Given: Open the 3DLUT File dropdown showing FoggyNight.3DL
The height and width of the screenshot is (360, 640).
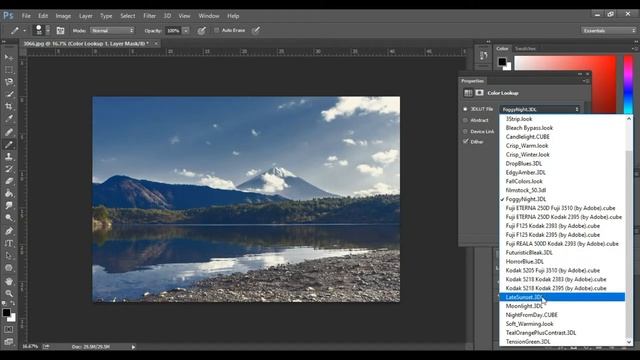Looking at the screenshot, I should pos(540,109).
